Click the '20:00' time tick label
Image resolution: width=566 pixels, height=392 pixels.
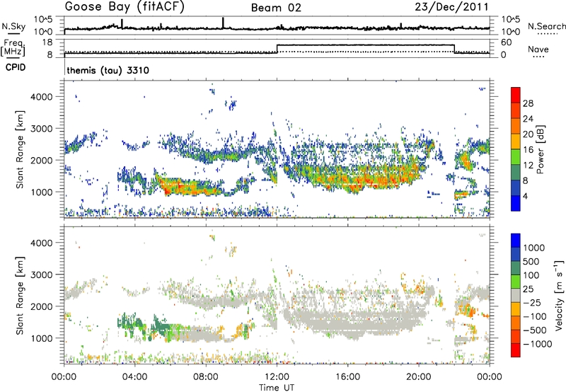(x=419, y=377)
